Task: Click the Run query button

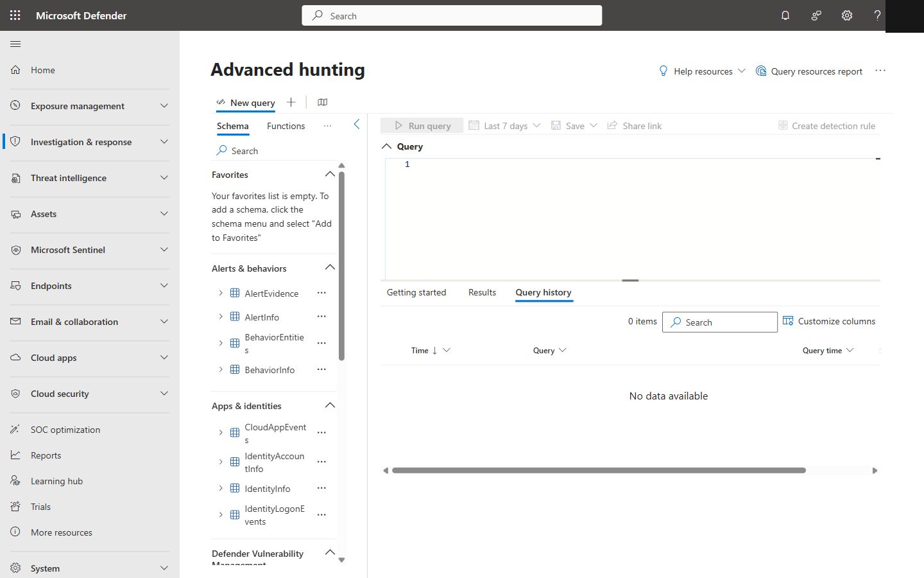Action: click(422, 125)
